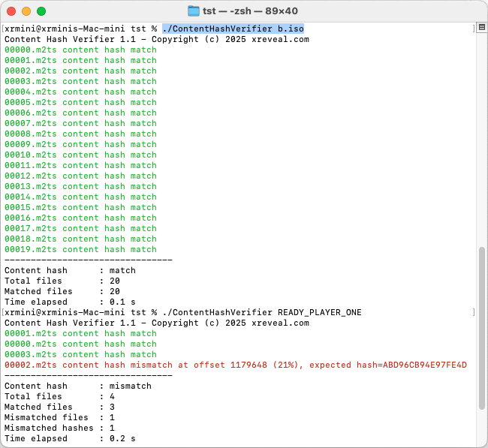The height and width of the screenshot is (448, 488).
Task: Zoom the window using the green button
Action: click(41, 11)
